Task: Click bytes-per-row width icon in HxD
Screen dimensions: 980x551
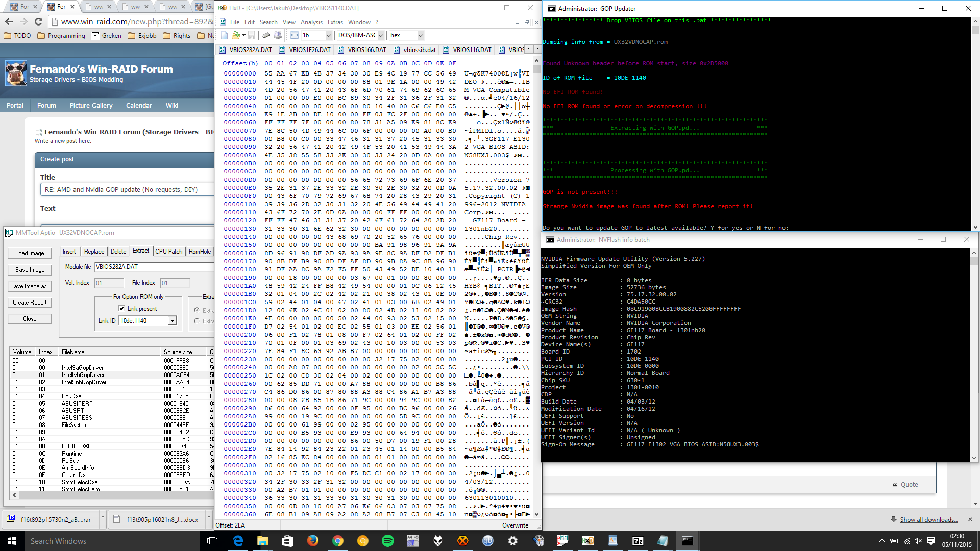Action: click(x=295, y=35)
